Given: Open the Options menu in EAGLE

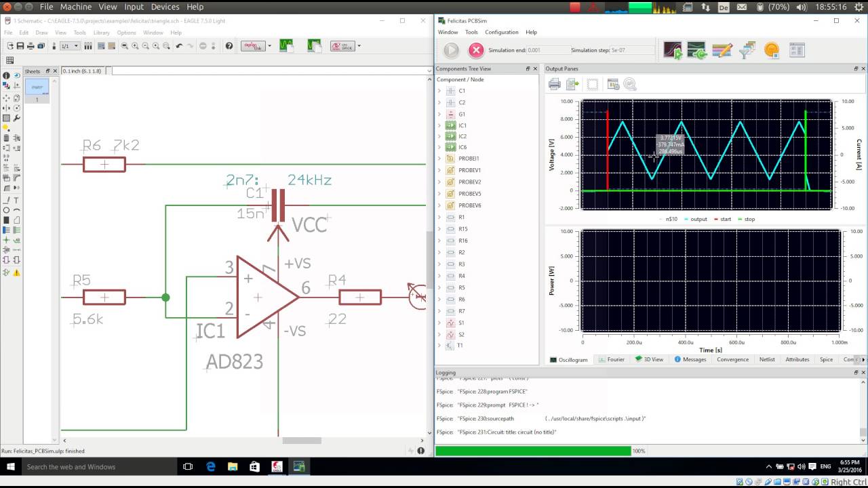Looking at the screenshot, I should tap(126, 33).
